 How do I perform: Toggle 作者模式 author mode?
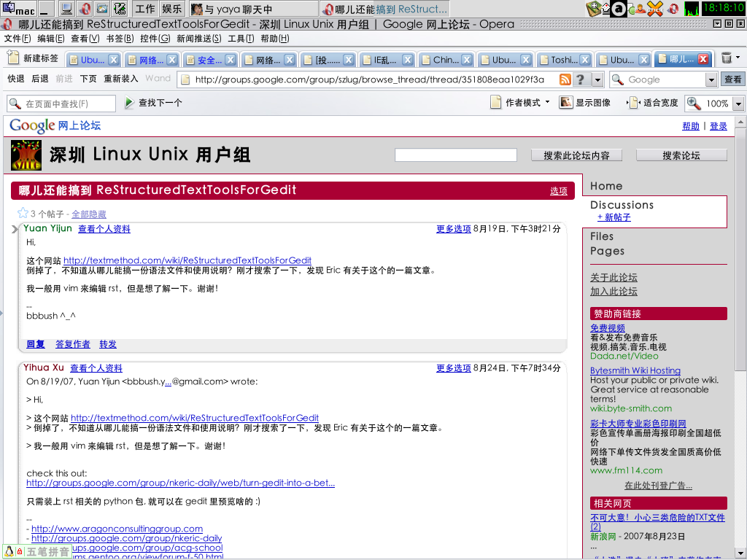516,103
